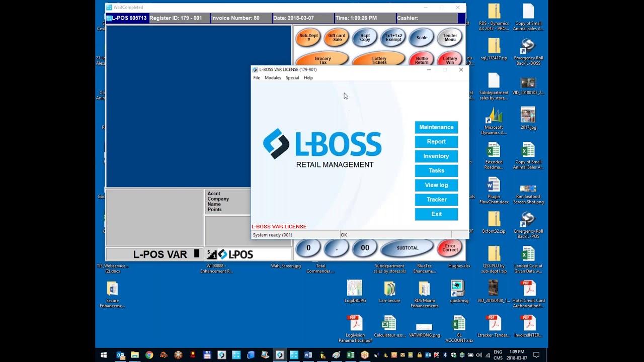Launch the Tracker from L-BOSS panel
644x362 pixels.
(436, 200)
